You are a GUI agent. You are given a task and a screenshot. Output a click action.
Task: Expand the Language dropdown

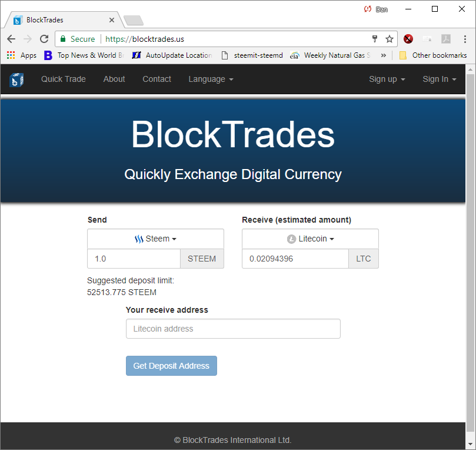point(211,79)
